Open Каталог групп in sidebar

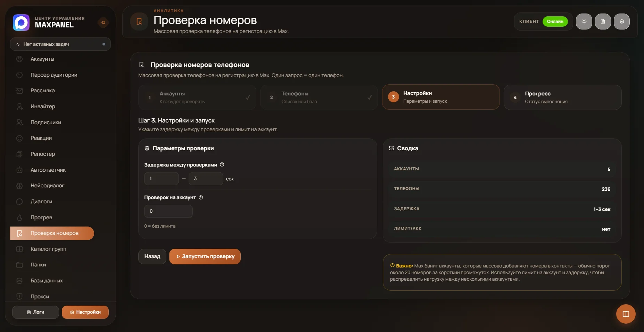click(x=48, y=249)
